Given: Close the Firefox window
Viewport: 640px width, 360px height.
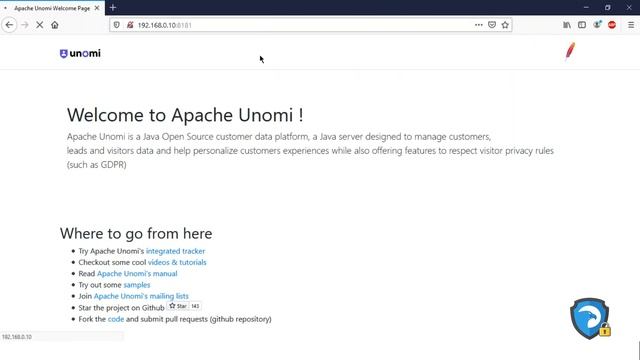Looking at the screenshot, I should (629, 7).
